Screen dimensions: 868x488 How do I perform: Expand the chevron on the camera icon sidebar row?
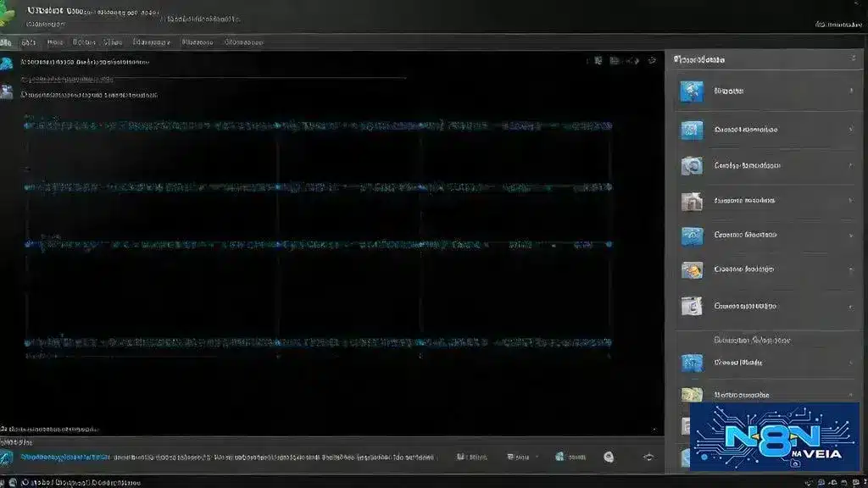pyautogui.click(x=850, y=166)
